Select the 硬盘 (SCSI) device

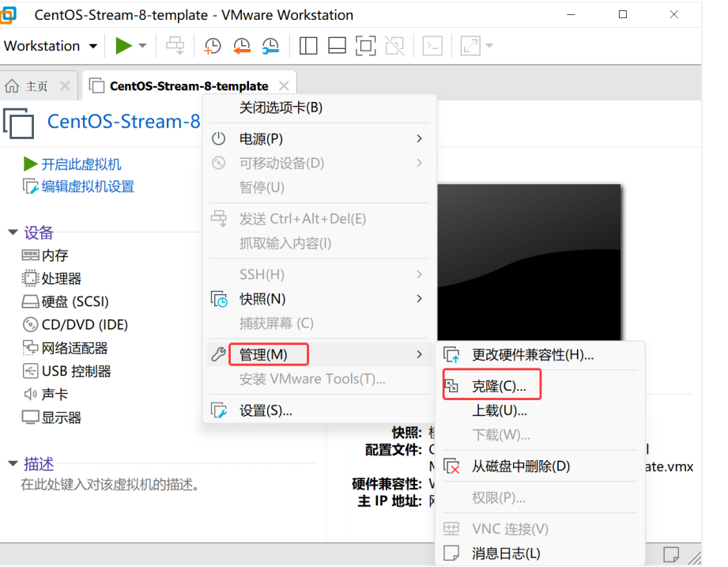click(65, 302)
